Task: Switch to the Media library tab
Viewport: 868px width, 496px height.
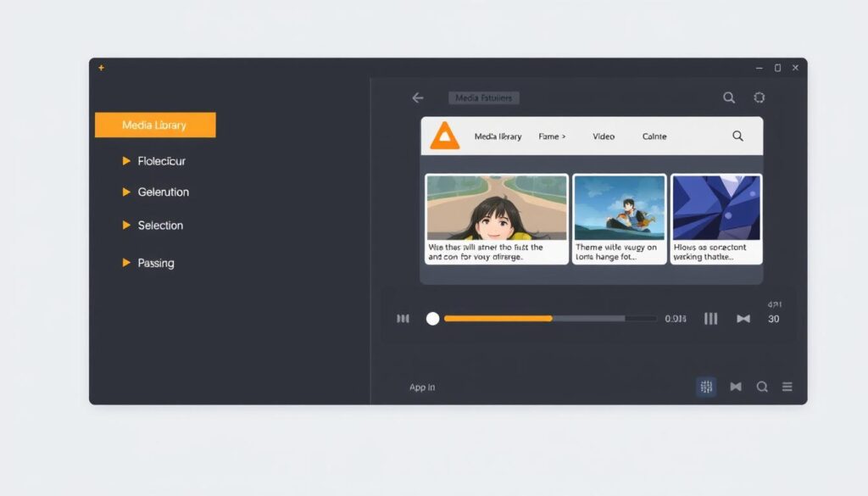Action: coord(498,137)
